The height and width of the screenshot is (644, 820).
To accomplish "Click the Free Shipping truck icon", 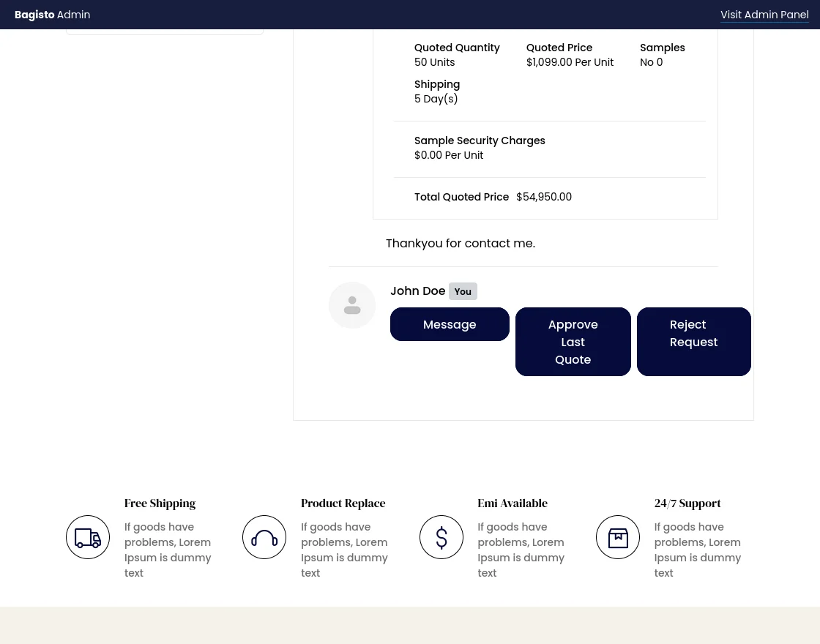I will [88, 537].
